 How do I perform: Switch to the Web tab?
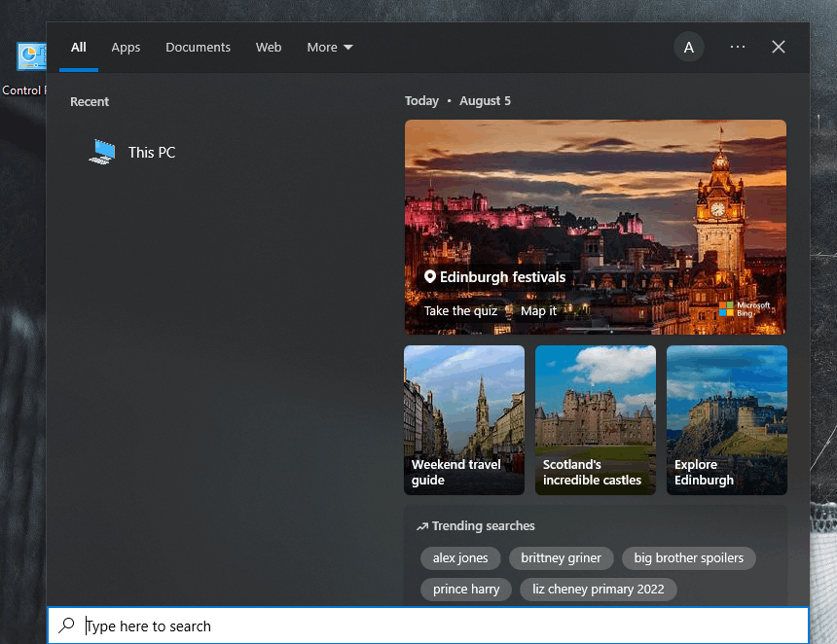269,47
